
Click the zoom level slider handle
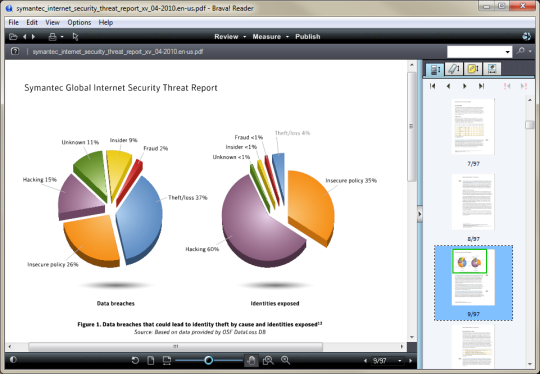tap(208, 360)
